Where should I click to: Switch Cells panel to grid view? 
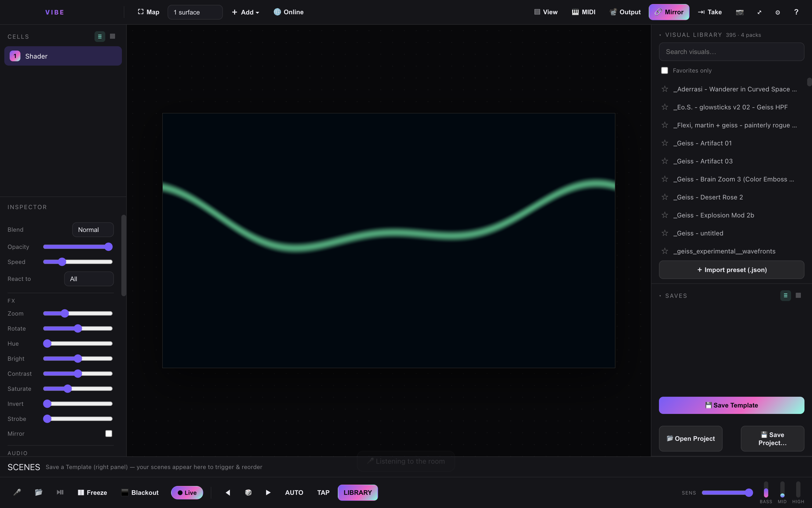113,36
